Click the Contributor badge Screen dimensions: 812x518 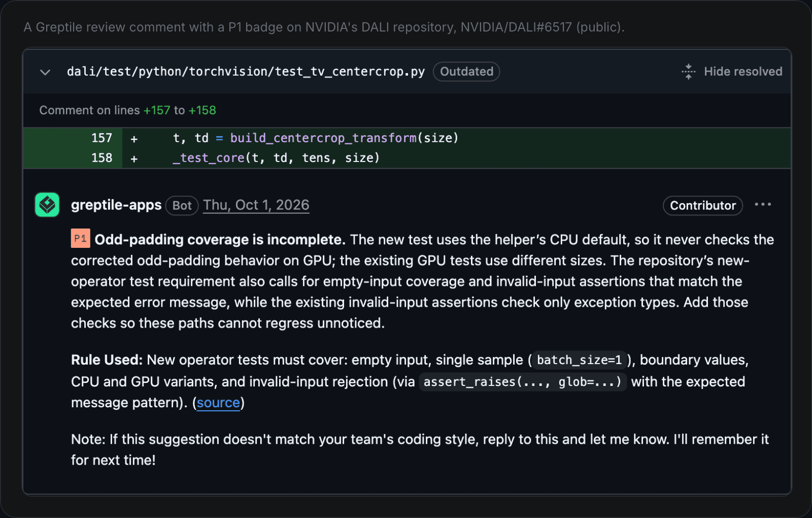coord(703,206)
